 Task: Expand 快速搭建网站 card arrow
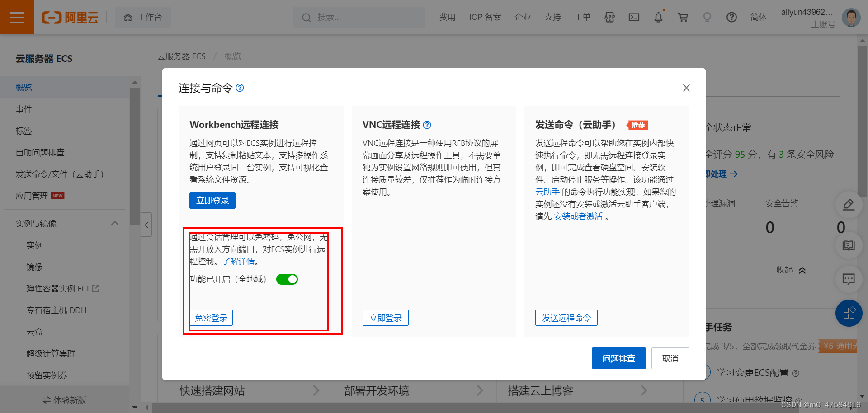coord(316,390)
